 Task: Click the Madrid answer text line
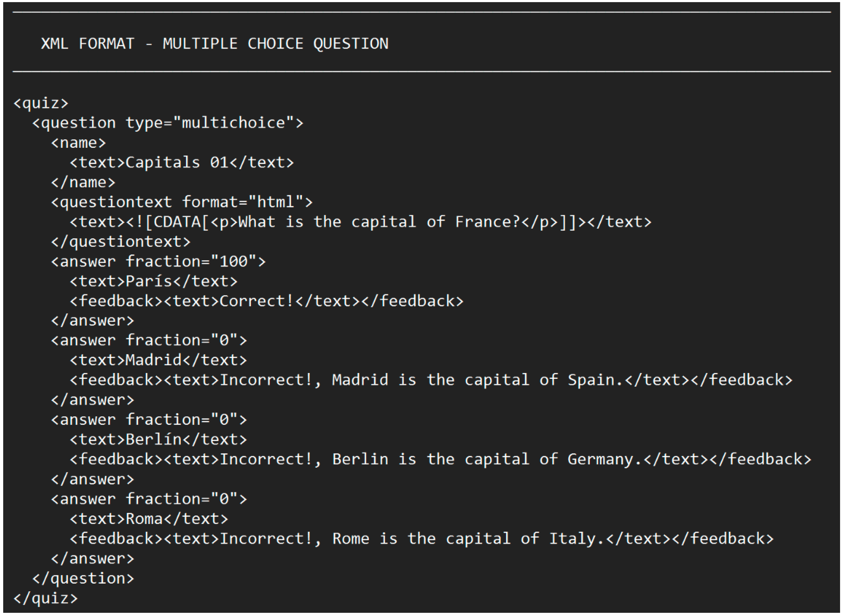158,360
